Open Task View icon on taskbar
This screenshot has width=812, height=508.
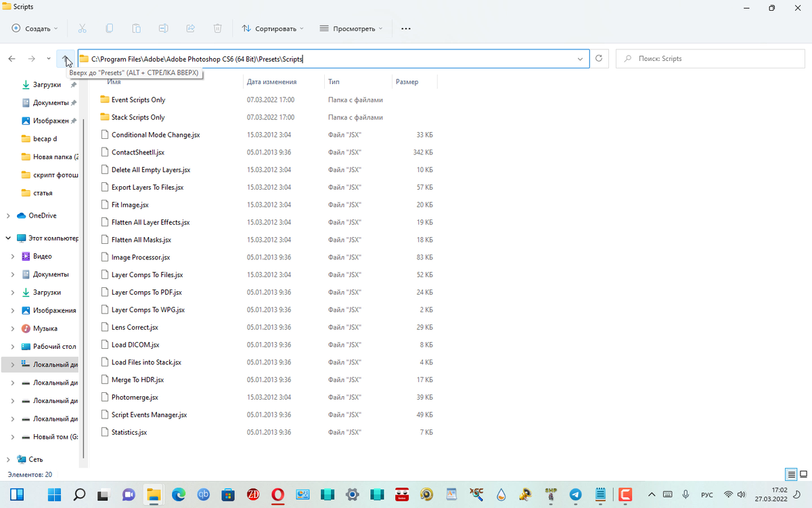pos(104,494)
